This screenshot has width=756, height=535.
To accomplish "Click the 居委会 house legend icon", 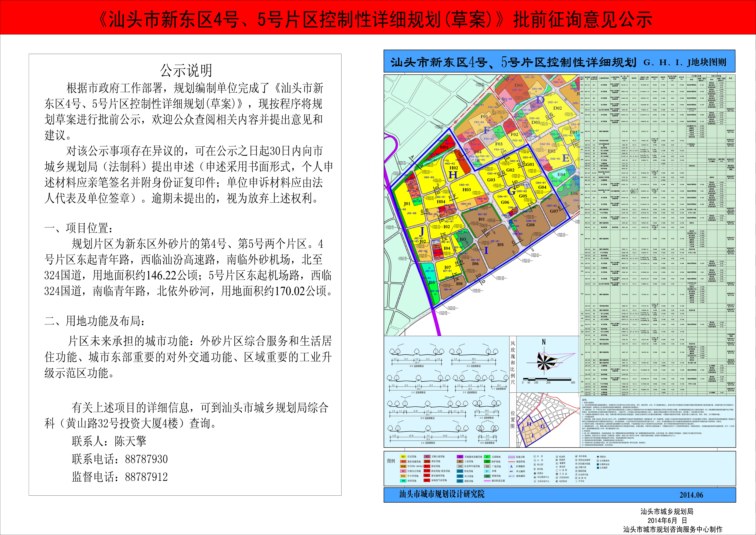I will [535, 473].
